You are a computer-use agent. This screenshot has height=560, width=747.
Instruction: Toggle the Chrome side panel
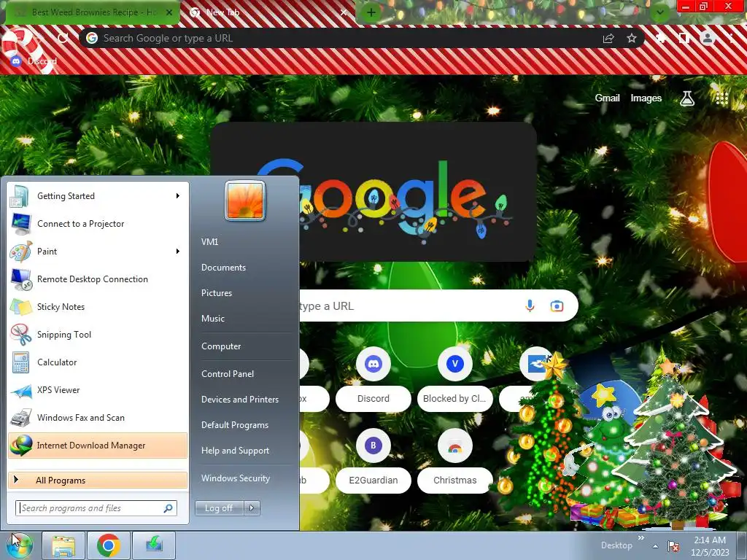click(684, 38)
